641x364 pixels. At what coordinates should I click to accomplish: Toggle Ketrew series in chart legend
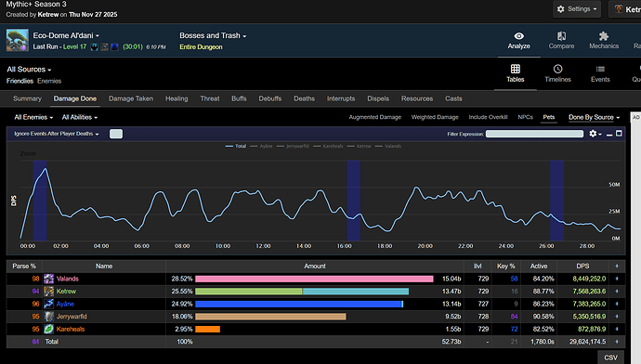(359, 146)
